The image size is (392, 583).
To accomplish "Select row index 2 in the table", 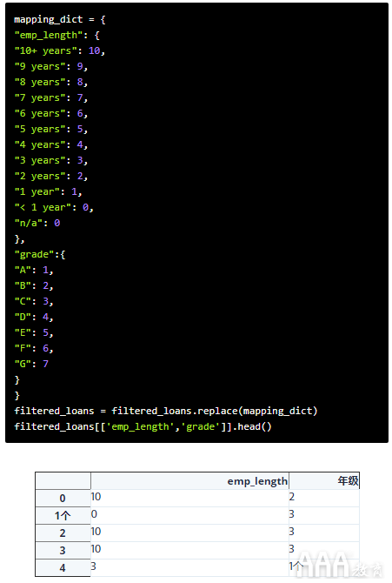I will (x=63, y=533).
